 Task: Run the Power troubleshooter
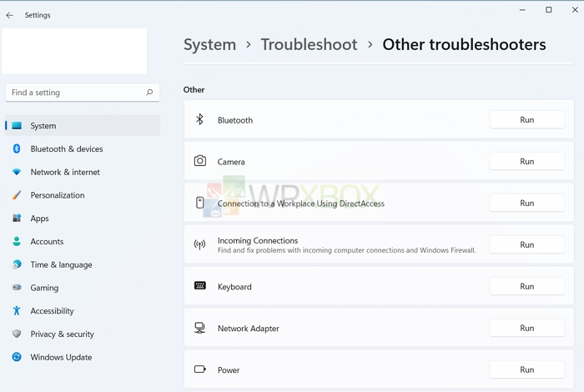[x=527, y=369]
